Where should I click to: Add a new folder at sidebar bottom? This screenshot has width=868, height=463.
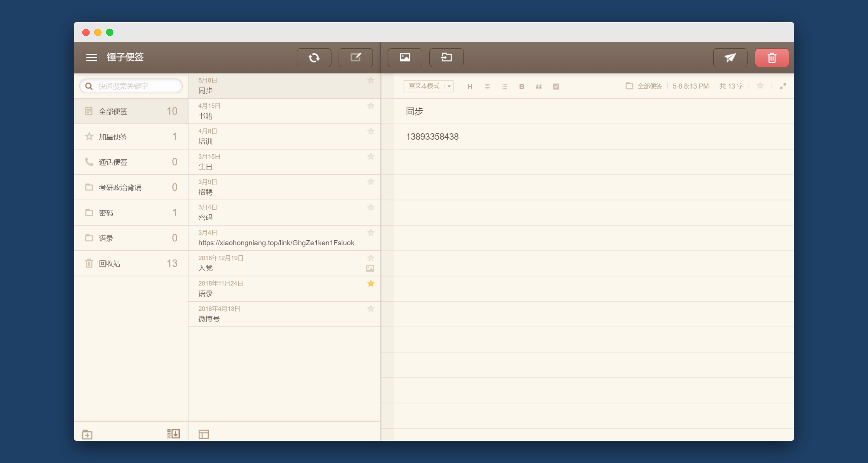[87, 434]
